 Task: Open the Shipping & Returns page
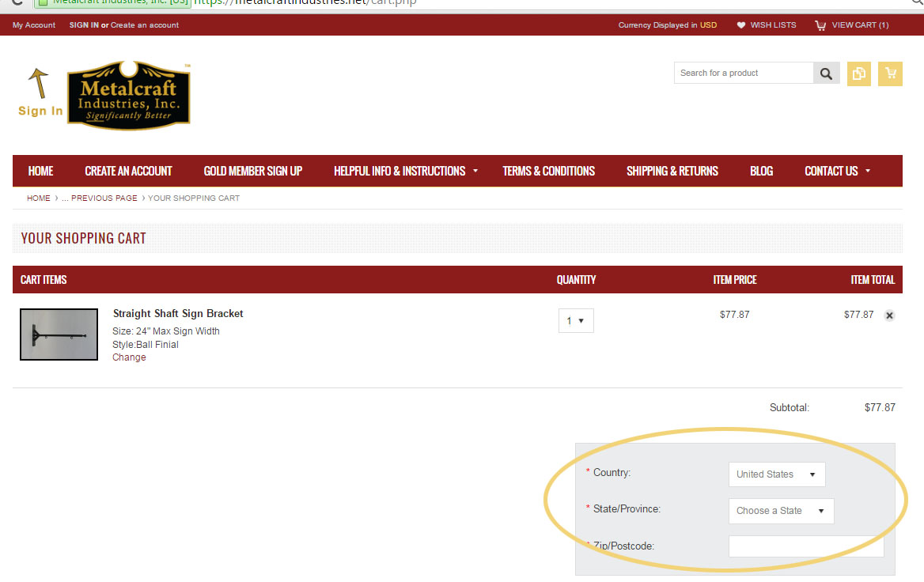pos(672,171)
